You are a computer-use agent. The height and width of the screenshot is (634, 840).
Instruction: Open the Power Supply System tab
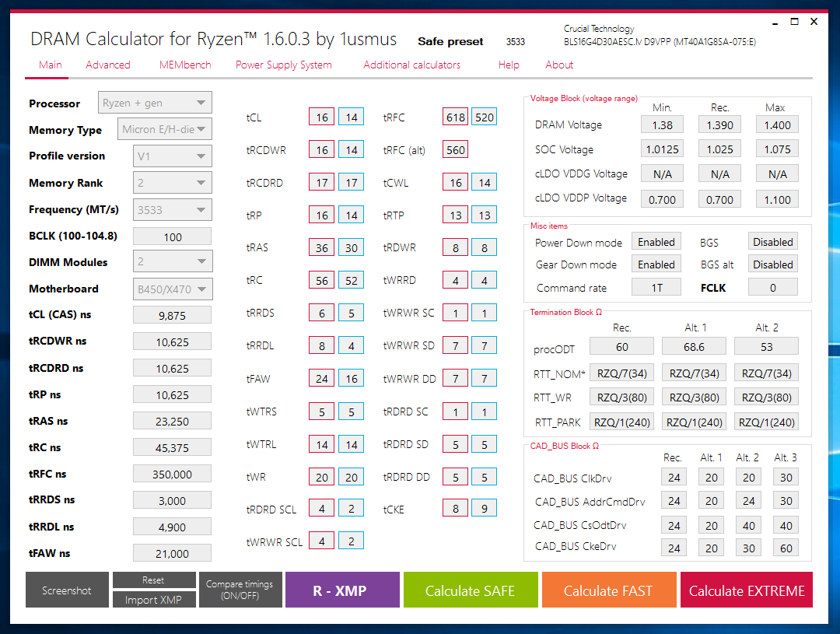point(283,65)
